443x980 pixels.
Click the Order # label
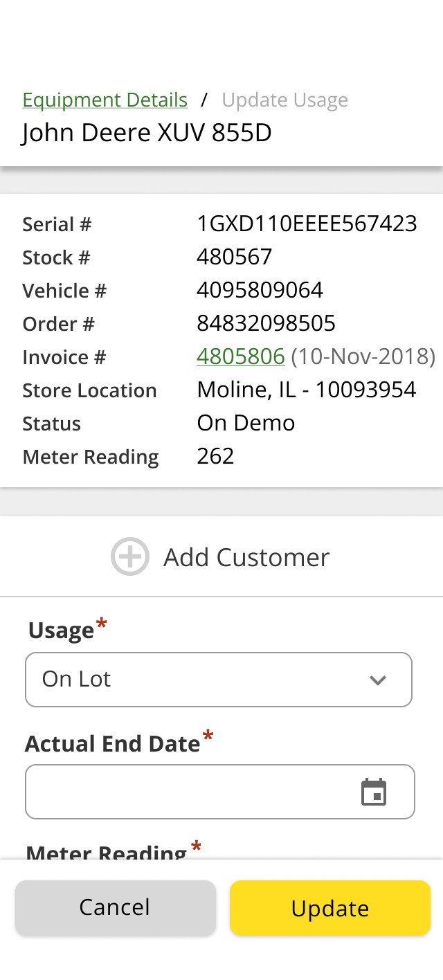point(58,324)
